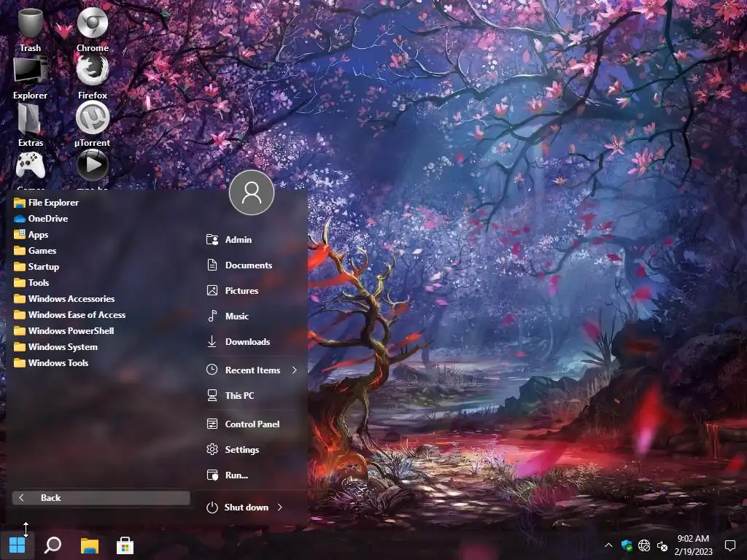Click the Shut down button
The height and width of the screenshot is (560, 747).
[237, 507]
